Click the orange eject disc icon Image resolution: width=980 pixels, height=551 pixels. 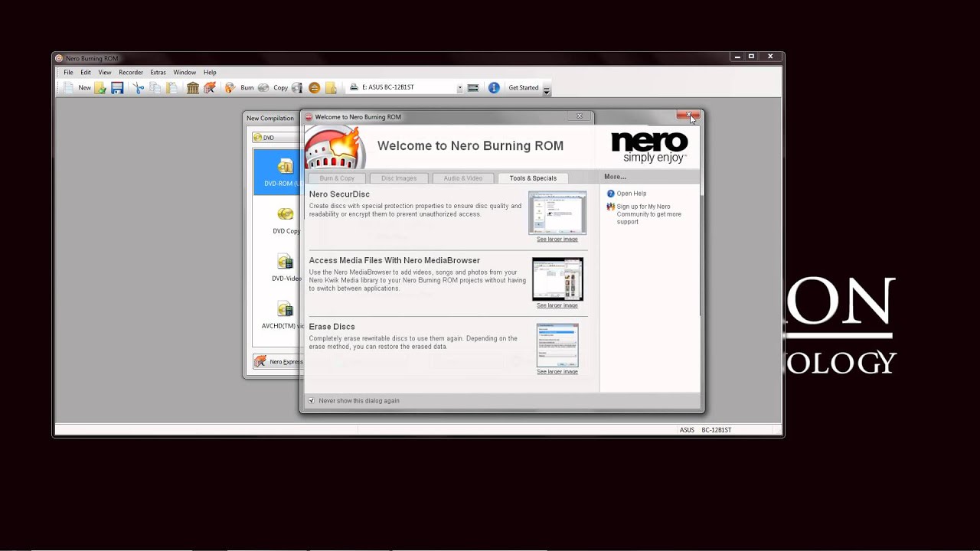point(315,88)
